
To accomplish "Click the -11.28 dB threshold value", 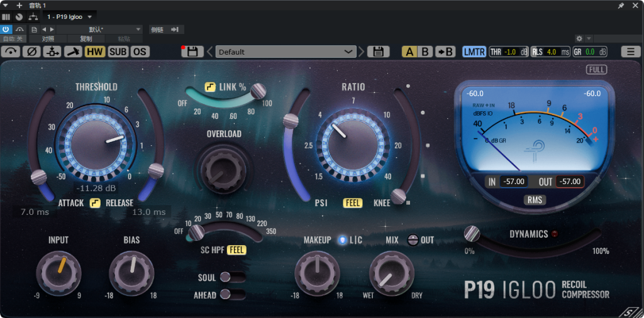I will [x=96, y=188].
